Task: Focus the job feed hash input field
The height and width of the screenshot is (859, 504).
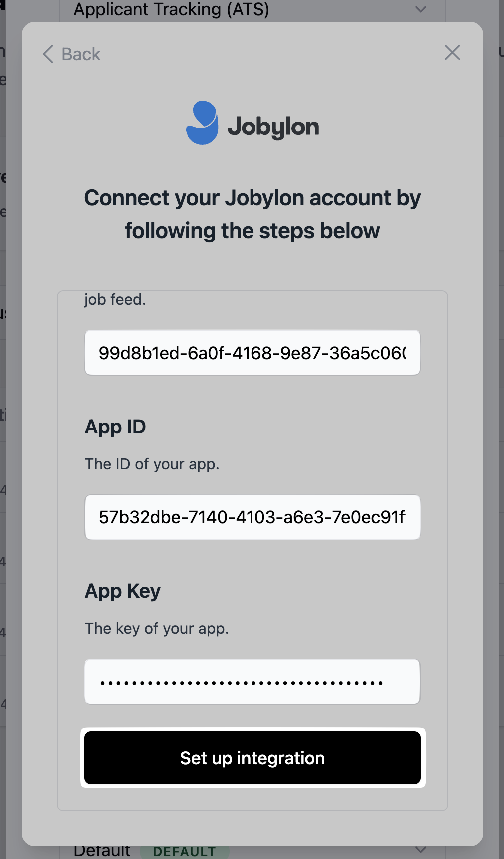Action: pyautogui.click(x=252, y=353)
